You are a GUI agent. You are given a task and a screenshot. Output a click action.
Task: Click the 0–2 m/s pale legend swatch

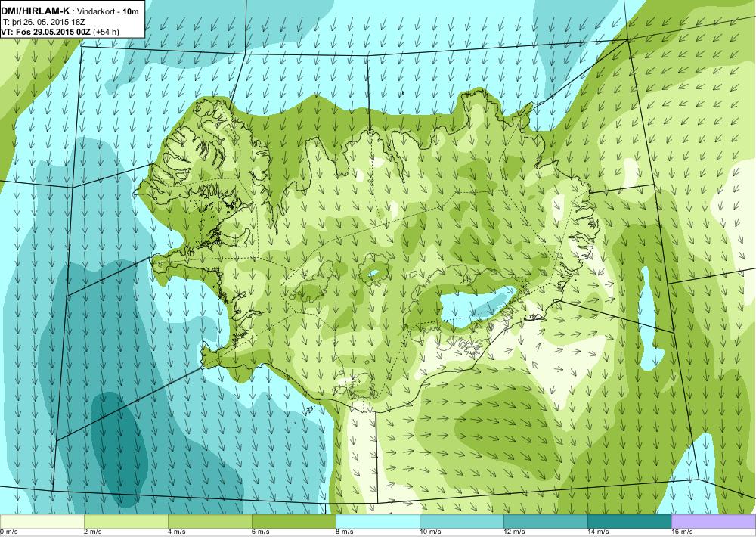click(x=42, y=522)
